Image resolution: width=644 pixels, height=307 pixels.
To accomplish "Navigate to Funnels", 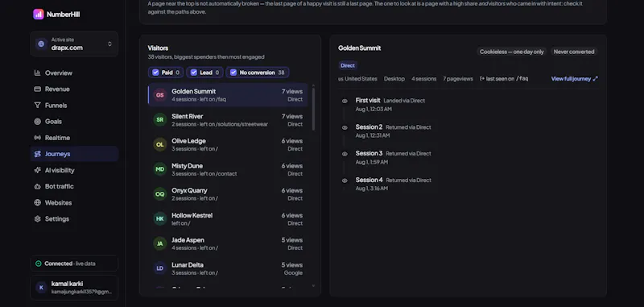I will pyautogui.click(x=74, y=106).
